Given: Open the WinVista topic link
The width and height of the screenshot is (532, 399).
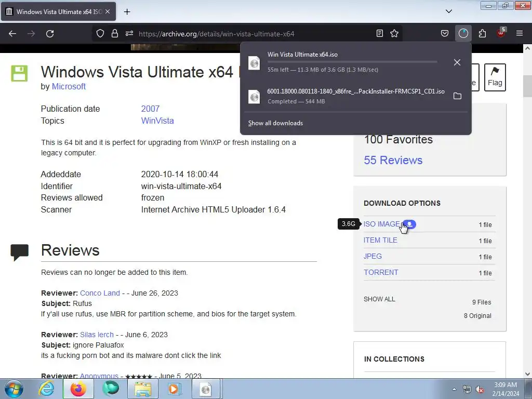Looking at the screenshot, I should (x=157, y=121).
